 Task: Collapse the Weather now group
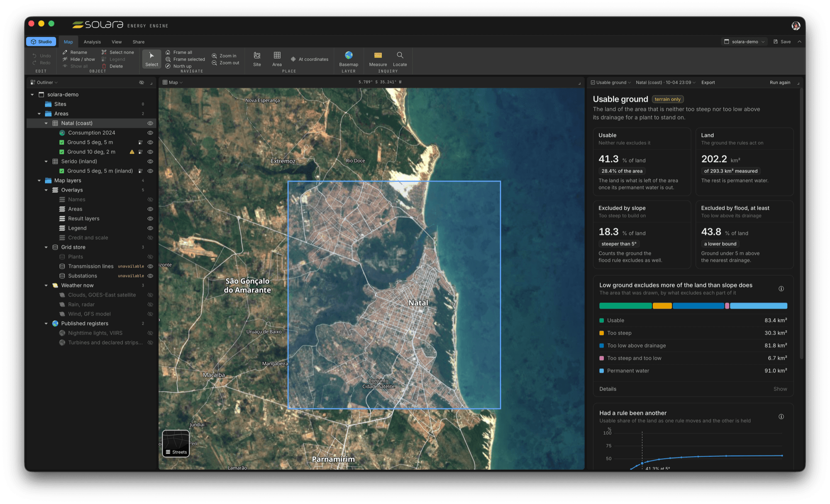46,285
